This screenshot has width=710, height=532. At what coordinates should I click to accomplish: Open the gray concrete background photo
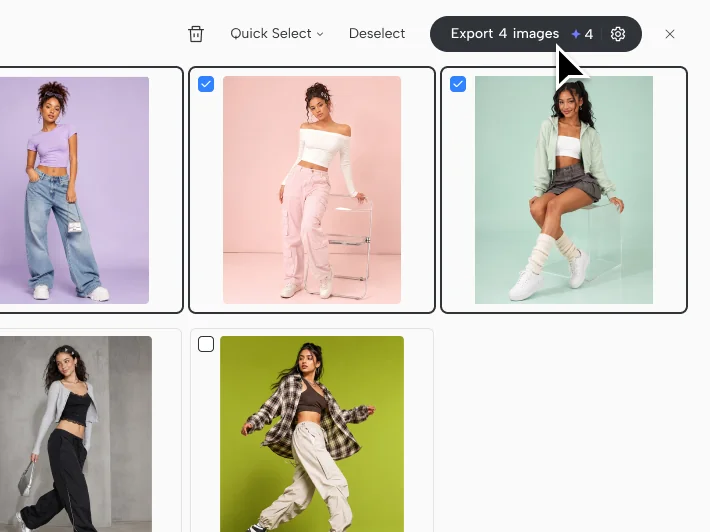coord(76,434)
